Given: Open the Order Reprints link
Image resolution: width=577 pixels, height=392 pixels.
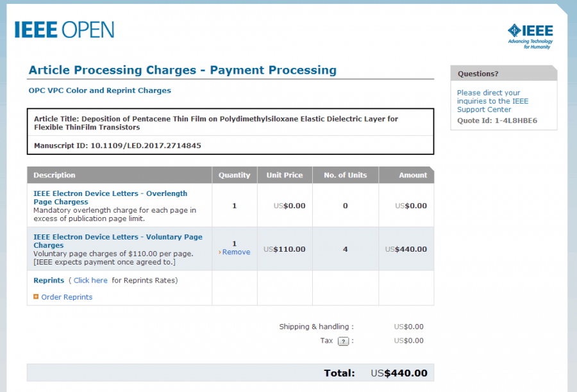Looking at the screenshot, I should tap(67, 297).
